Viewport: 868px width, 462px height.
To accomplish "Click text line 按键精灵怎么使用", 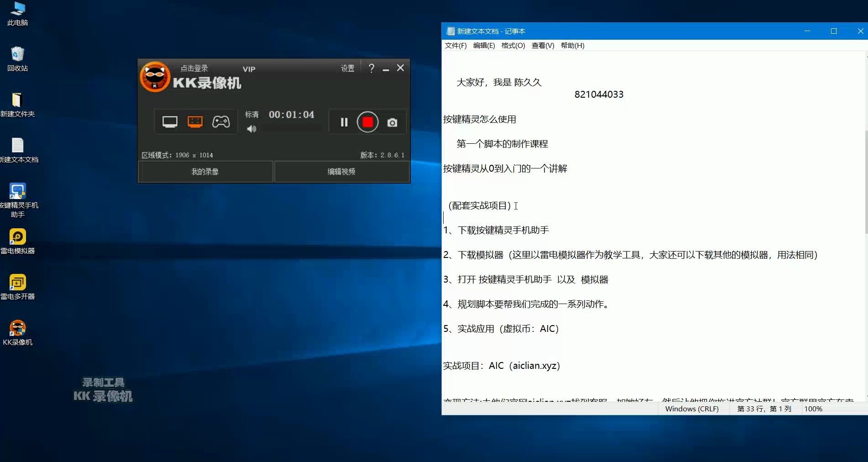I will (480, 120).
